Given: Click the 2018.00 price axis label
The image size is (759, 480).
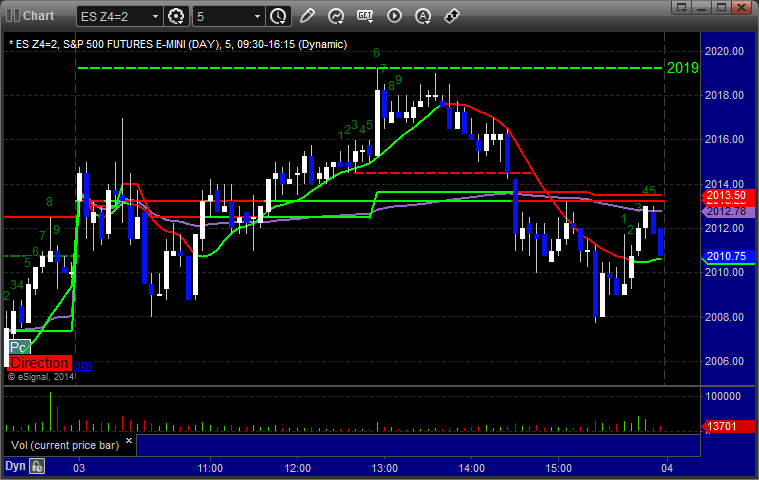Looking at the screenshot, I should point(724,95).
